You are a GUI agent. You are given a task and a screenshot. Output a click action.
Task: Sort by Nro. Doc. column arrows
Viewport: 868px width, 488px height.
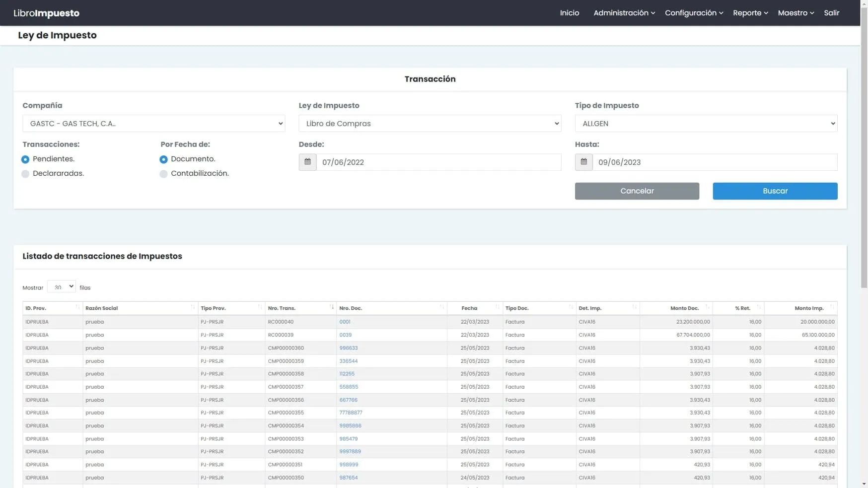tap(442, 307)
